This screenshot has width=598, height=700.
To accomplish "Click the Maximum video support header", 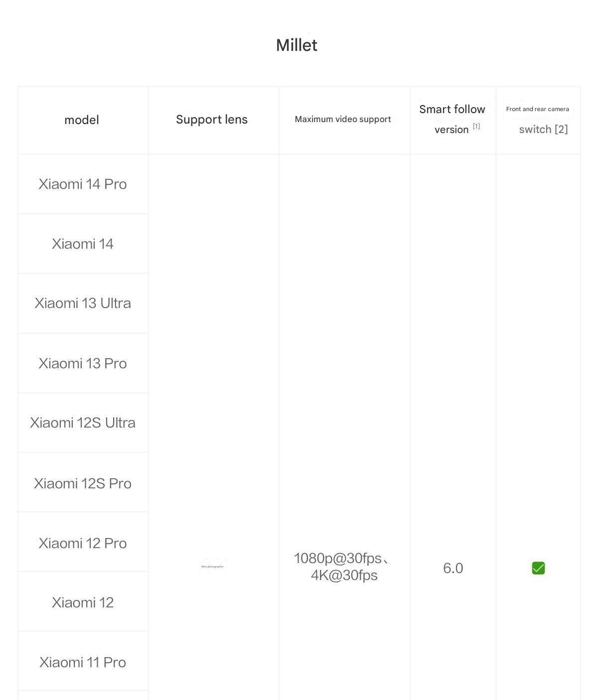I will point(343,119).
